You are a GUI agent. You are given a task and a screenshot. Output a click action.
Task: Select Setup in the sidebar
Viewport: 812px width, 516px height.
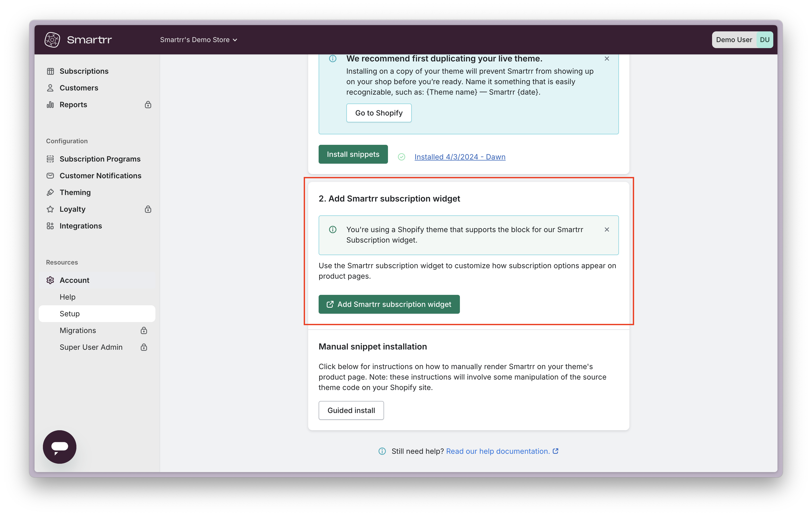(x=97, y=314)
